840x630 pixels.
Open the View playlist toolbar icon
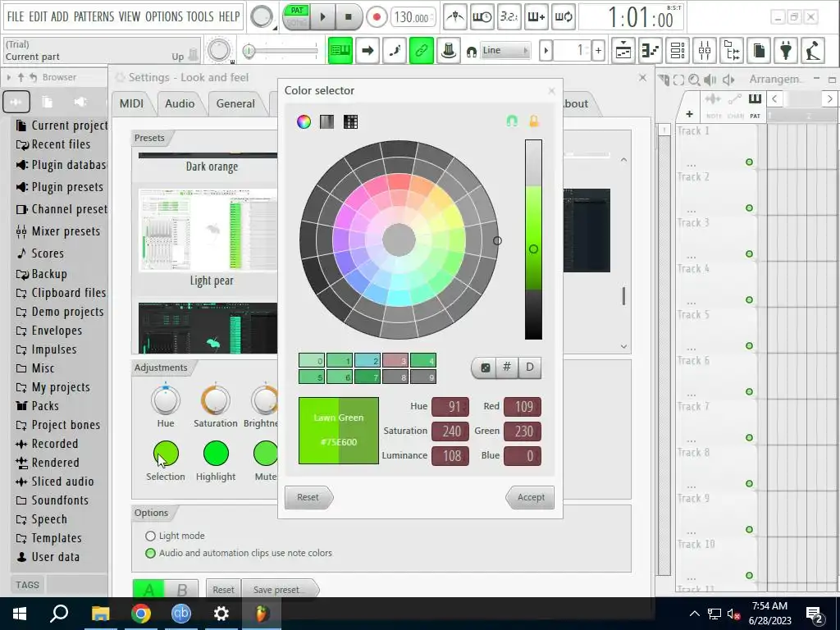point(623,51)
